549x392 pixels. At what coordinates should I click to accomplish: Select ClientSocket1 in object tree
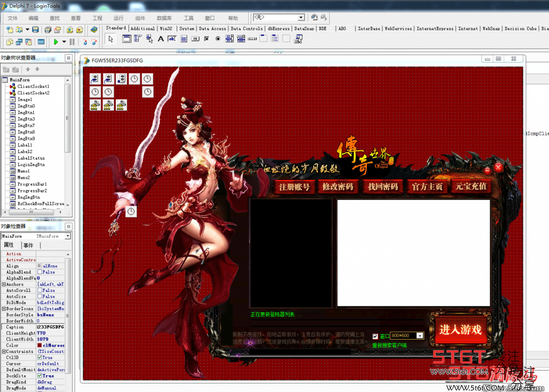click(x=33, y=86)
